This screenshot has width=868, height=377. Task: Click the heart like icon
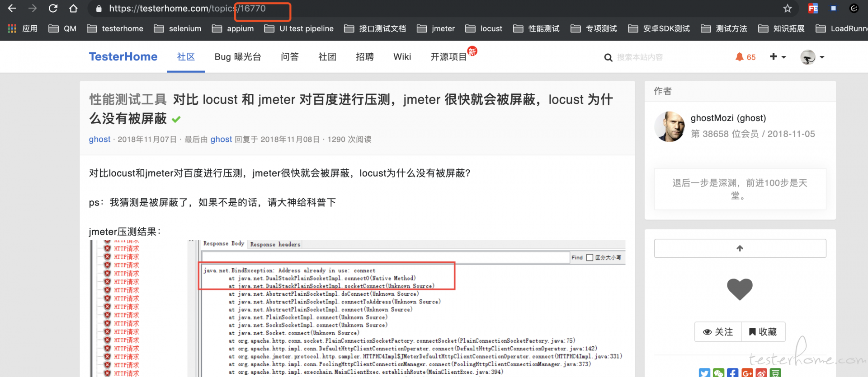[x=740, y=289]
